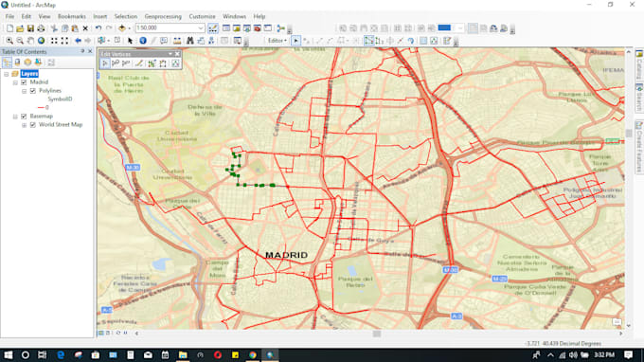Click the Save map icon
The height and width of the screenshot is (362, 644).
(30, 28)
